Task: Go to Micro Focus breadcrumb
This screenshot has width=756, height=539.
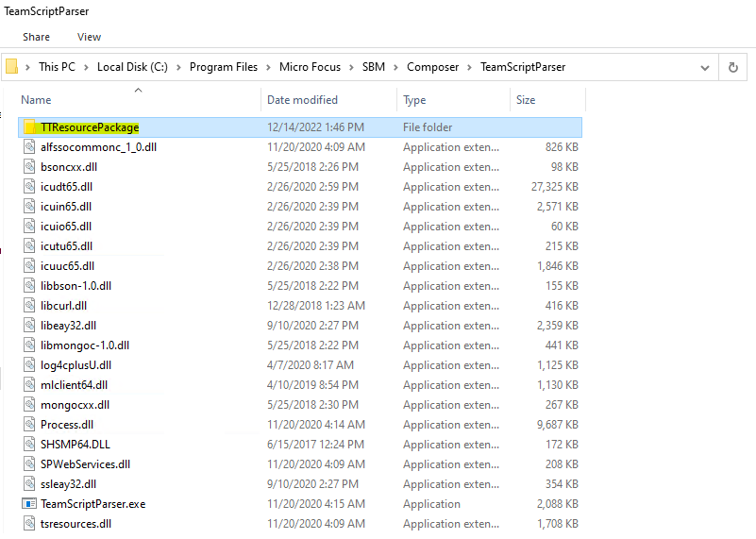Action: [310, 67]
